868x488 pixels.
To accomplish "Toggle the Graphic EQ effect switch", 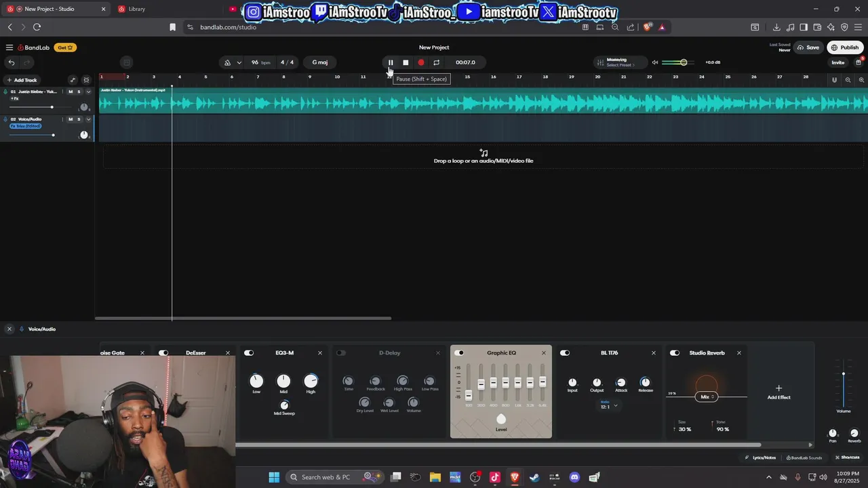I will [459, 353].
